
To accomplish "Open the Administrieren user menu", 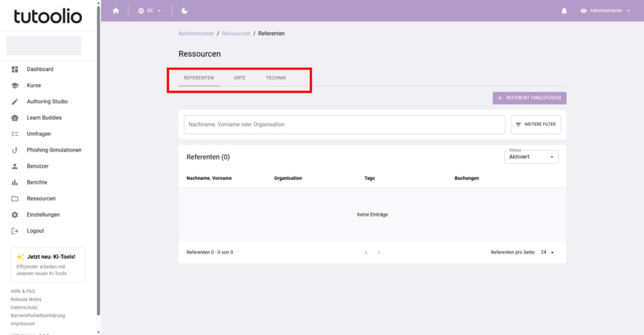I will [605, 11].
